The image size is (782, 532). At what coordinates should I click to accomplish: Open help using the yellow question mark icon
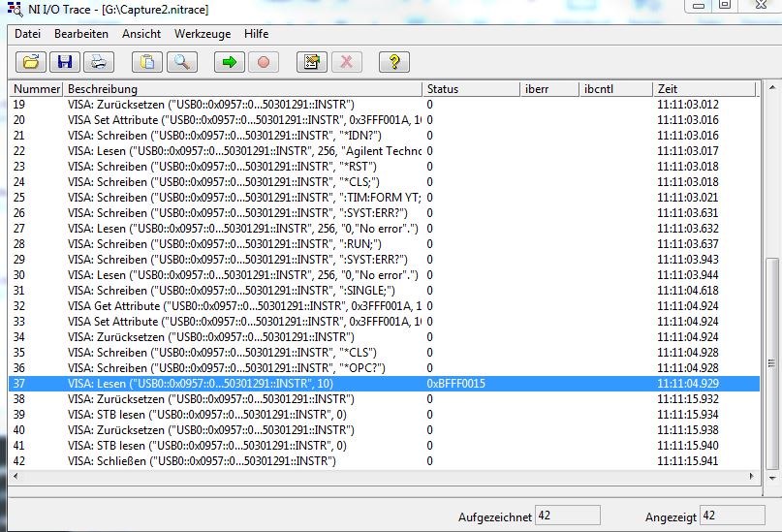[x=394, y=62]
